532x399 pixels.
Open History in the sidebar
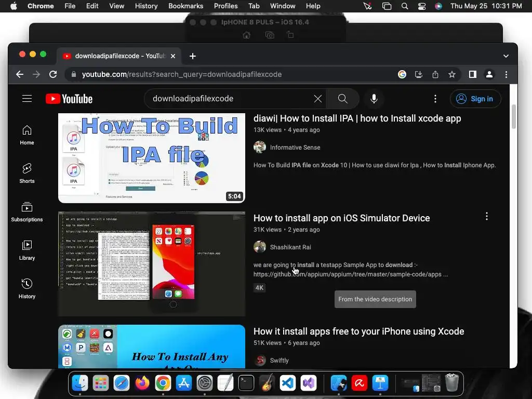tap(27, 289)
